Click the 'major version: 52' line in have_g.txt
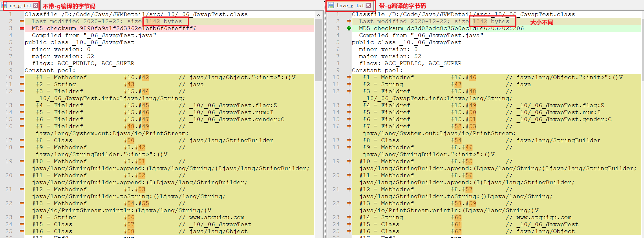 390,56
